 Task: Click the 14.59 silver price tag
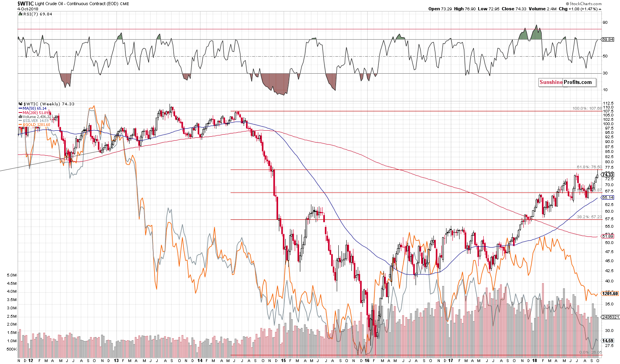[x=608, y=341]
